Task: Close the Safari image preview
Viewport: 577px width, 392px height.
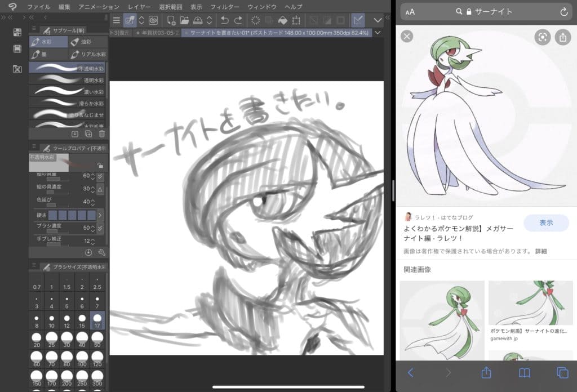Action: [x=407, y=37]
